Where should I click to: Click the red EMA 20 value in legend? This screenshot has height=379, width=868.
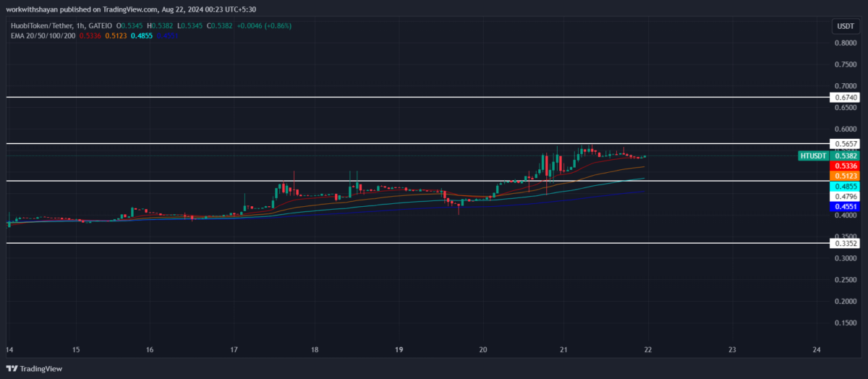pos(90,35)
